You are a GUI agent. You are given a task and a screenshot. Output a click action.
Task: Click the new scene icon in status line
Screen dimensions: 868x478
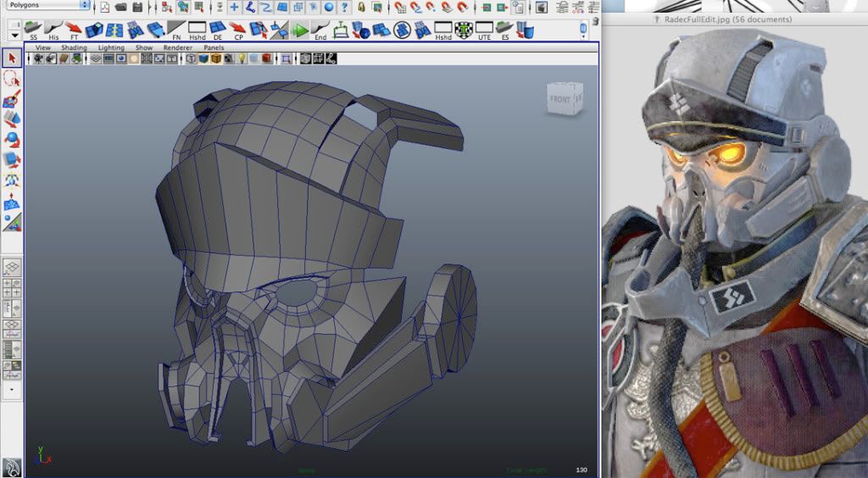[104, 7]
